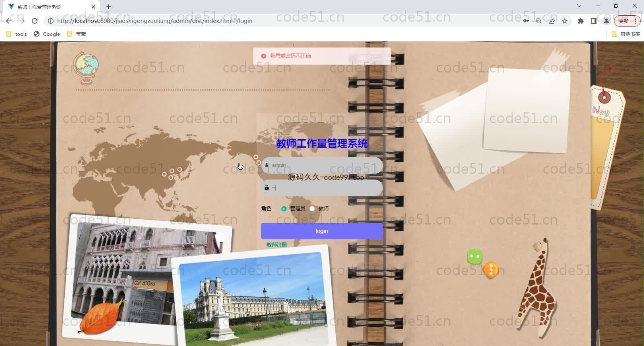The image size is (644, 346).
Task: Select the 教师 role radio button
Action: click(x=312, y=208)
